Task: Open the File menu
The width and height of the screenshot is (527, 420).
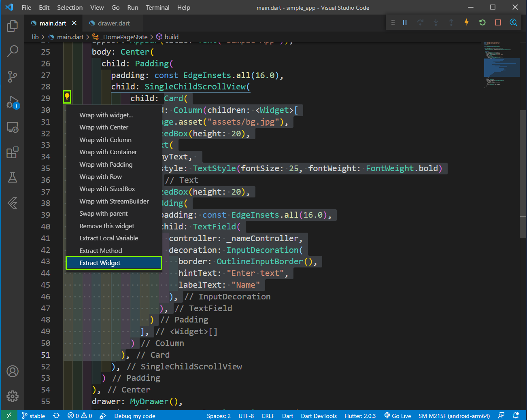Action: coord(26,7)
